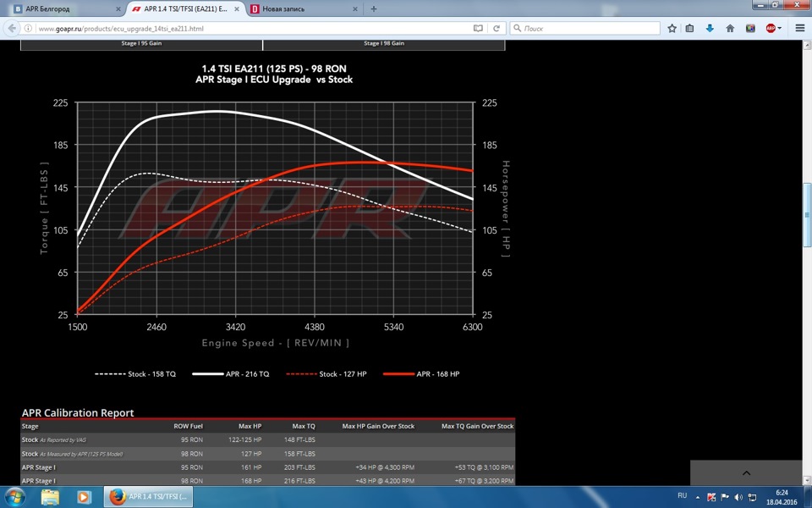The image size is (812, 508).
Task: Launch the media player from the taskbar
Action: click(84, 497)
